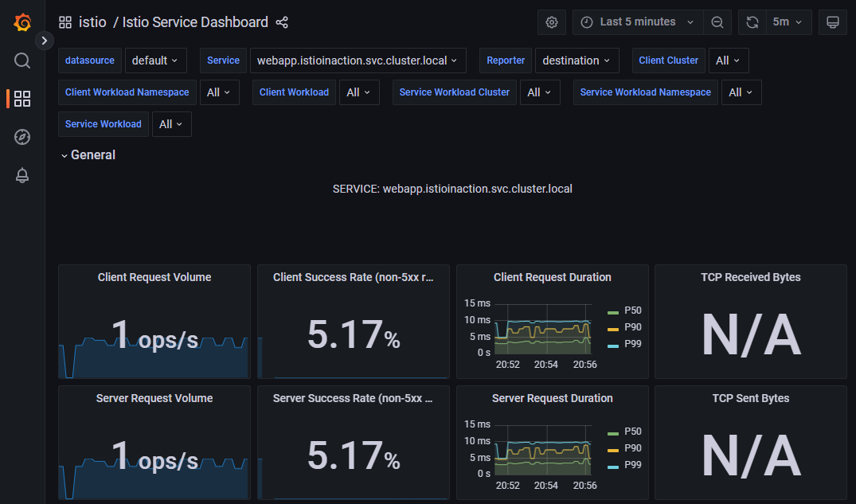856x504 pixels.
Task: Share the dashboard with the share icon
Action: click(x=282, y=22)
